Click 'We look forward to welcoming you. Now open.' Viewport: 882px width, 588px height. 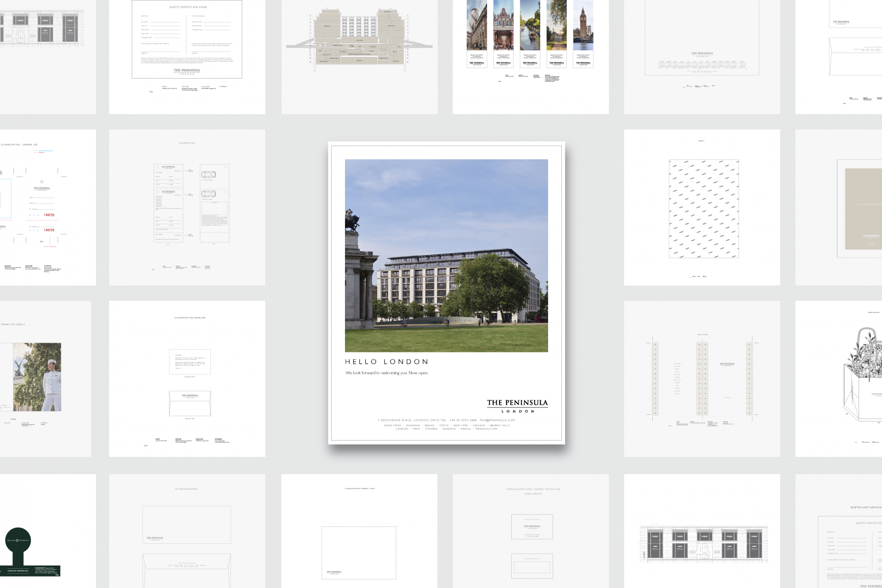[387, 373]
